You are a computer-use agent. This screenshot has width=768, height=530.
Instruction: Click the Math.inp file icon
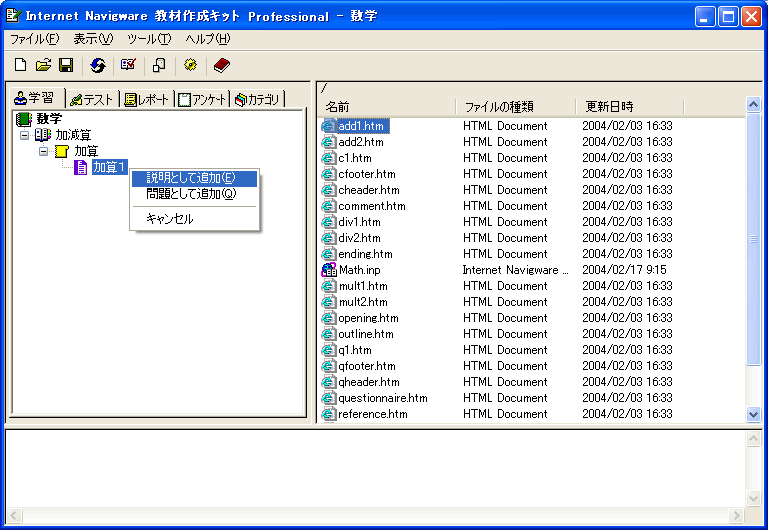(x=329, y=270)
